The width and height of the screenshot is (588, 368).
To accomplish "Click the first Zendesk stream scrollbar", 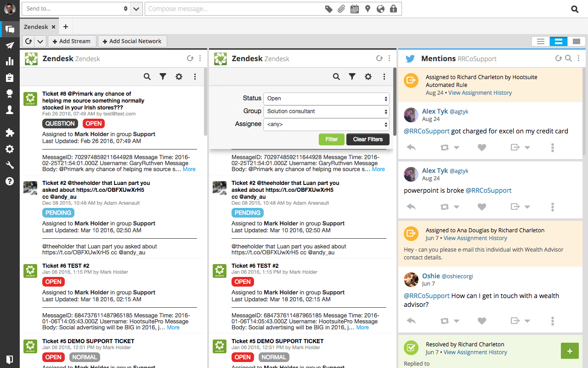I will pos(205,101).
